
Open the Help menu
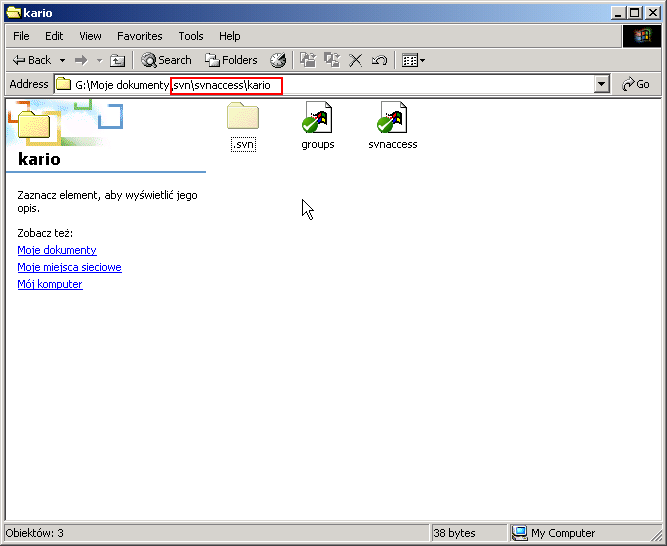point(230,36)
